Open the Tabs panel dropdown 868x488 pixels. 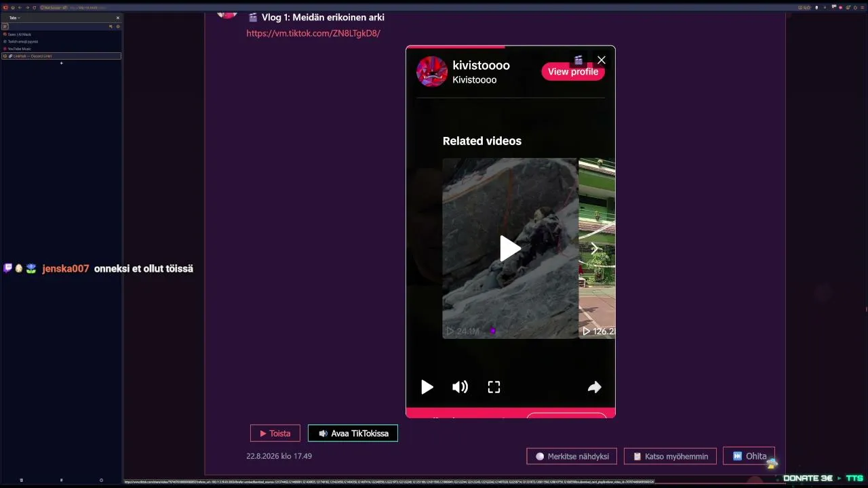click(x=14, y=18)
